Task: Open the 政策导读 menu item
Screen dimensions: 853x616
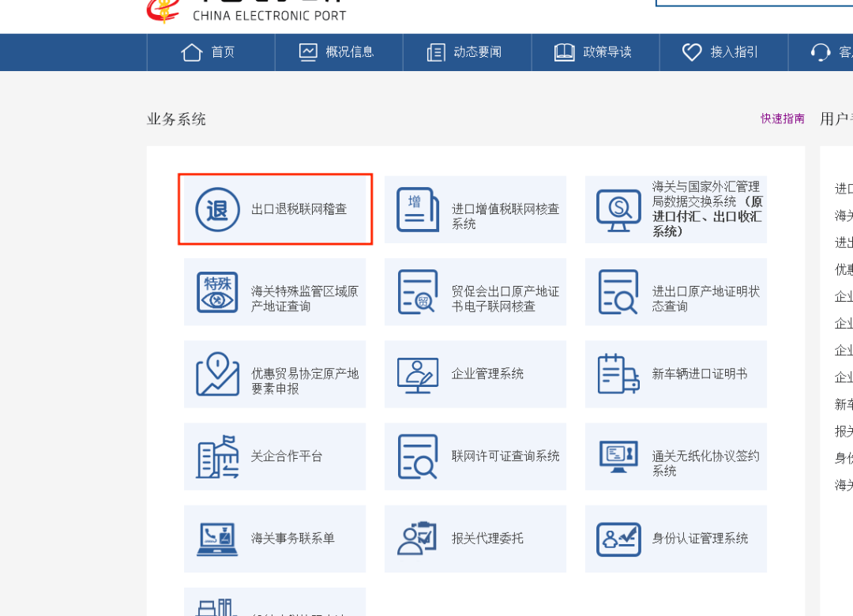Action: tap(596, 51)
